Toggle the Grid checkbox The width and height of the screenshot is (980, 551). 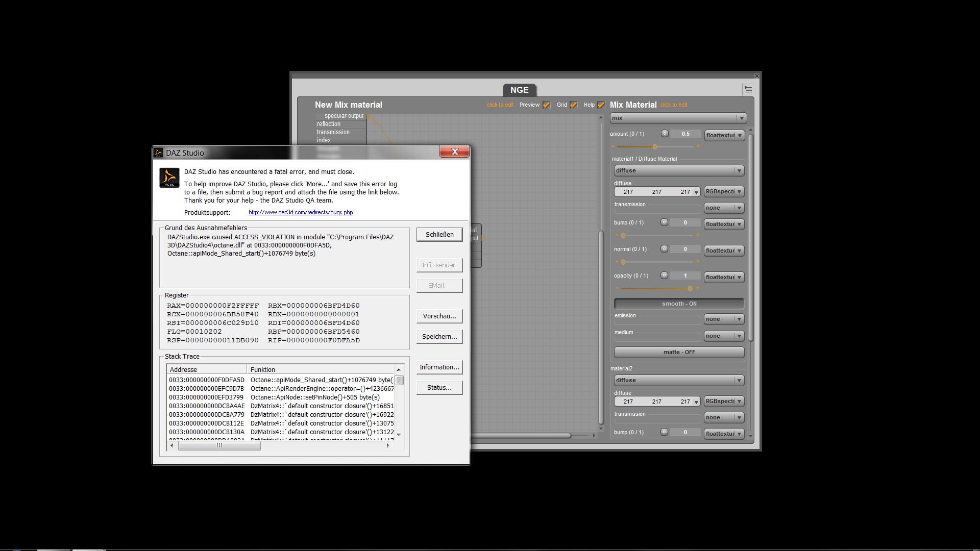(x=574, y=105)
